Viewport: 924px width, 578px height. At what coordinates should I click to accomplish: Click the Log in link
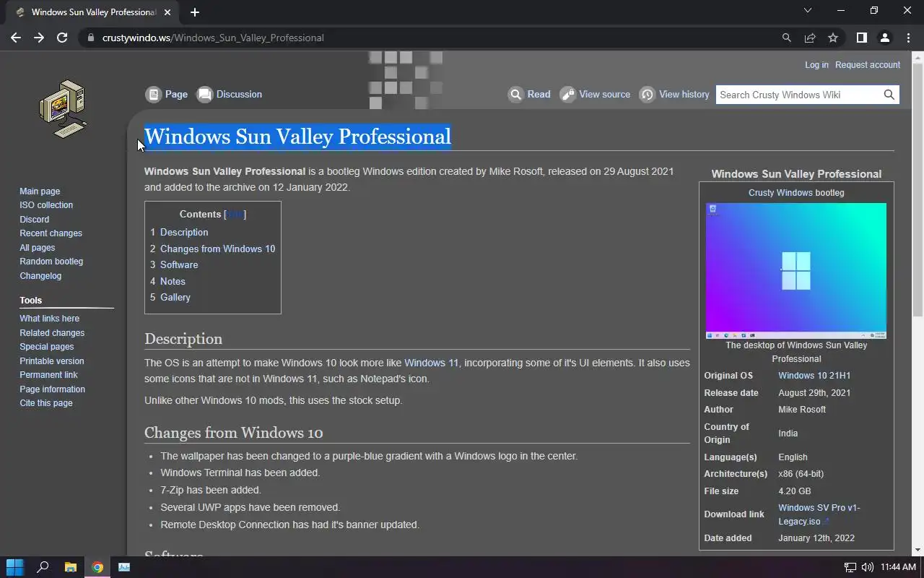[x=816, y=65]
